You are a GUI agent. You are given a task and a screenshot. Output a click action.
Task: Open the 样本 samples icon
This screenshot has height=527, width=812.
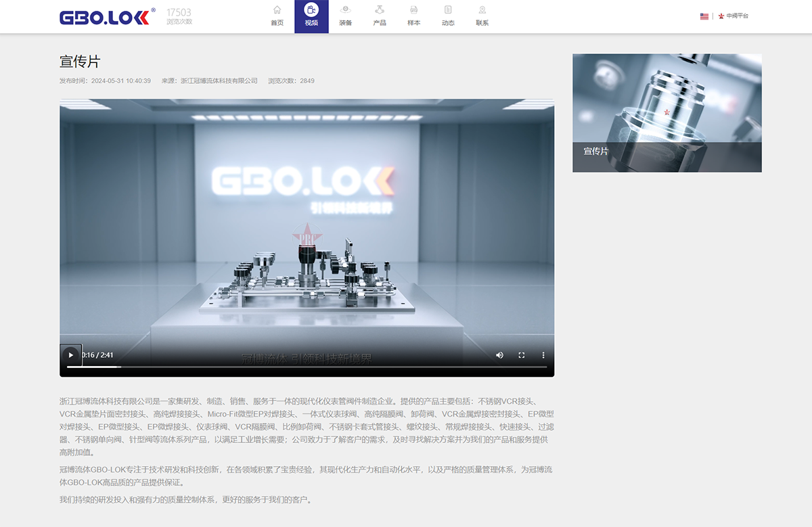coord(413,10)
